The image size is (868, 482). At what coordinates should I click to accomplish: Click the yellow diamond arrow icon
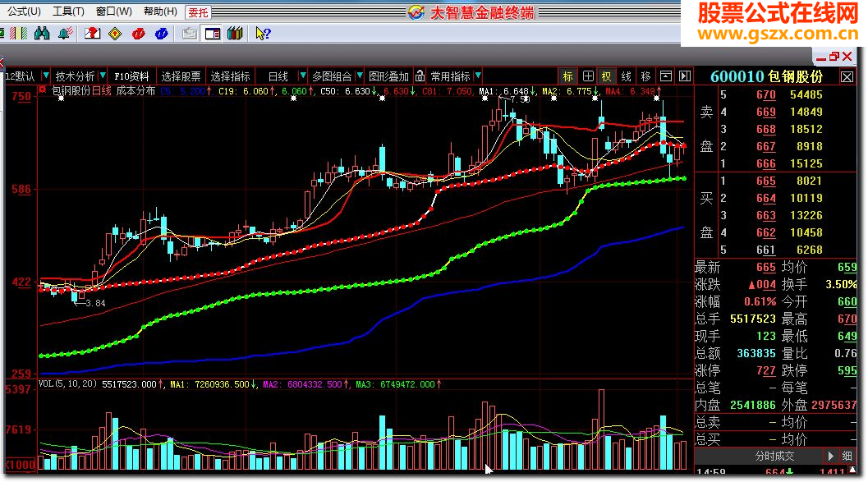115,34
